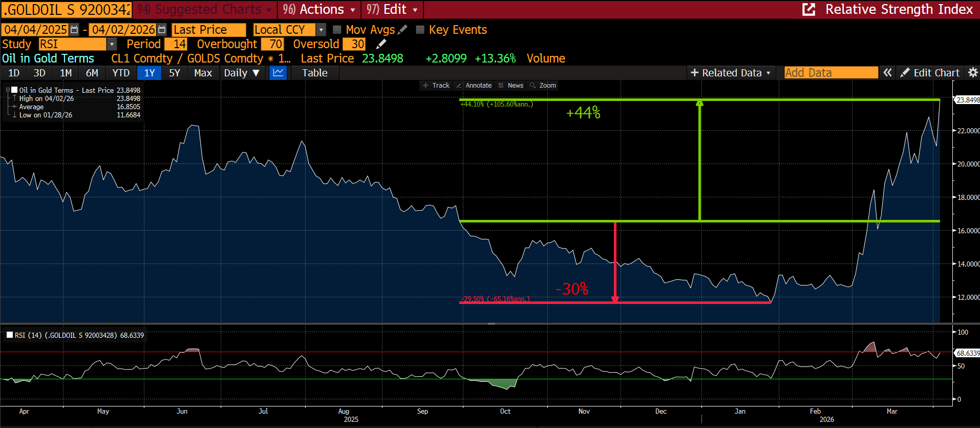
Task: Expand the Study RSI dropdown
Action: (x=112, y=44)
